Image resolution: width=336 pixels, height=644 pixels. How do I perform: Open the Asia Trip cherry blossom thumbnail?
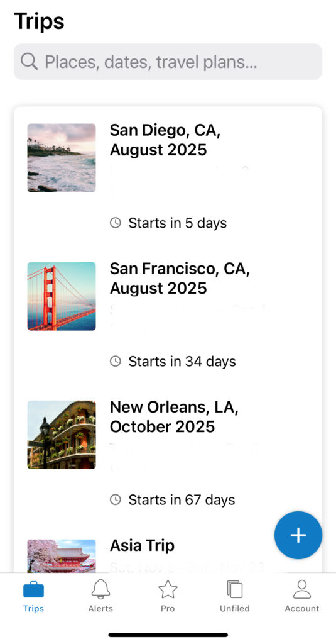[x=62, y=556]
